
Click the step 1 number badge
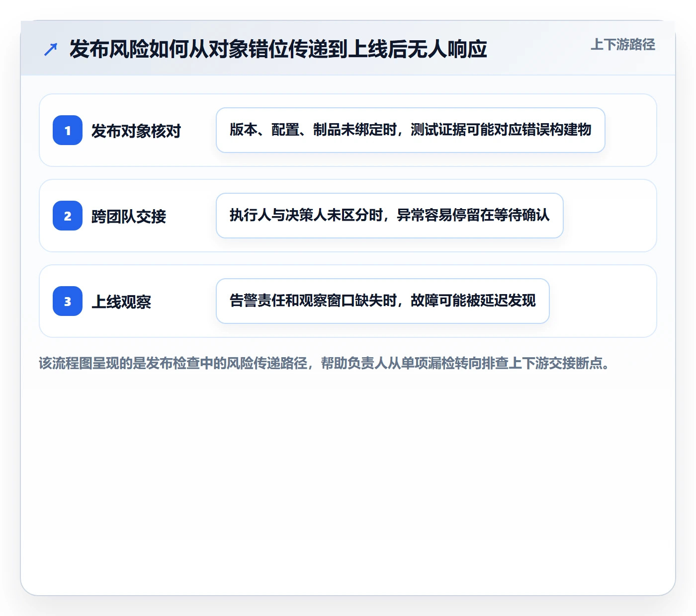[68, 130]
